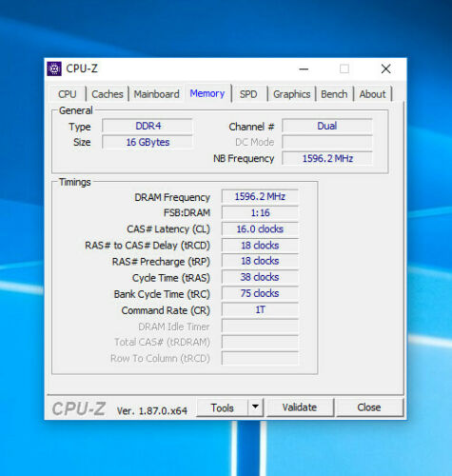This screenshot has width=452, height=476.
Task: Click the CPU-Z app icon in title bar
Action: click(54, 69)
